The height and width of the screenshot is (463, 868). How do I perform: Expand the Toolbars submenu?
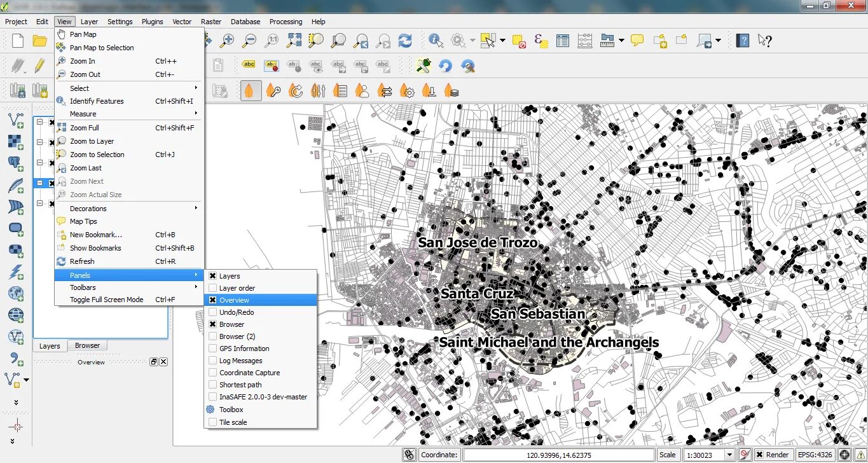pos(129,287)
